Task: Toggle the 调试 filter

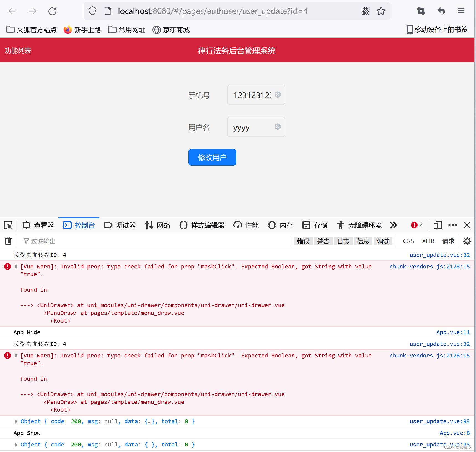Action: 383,241
